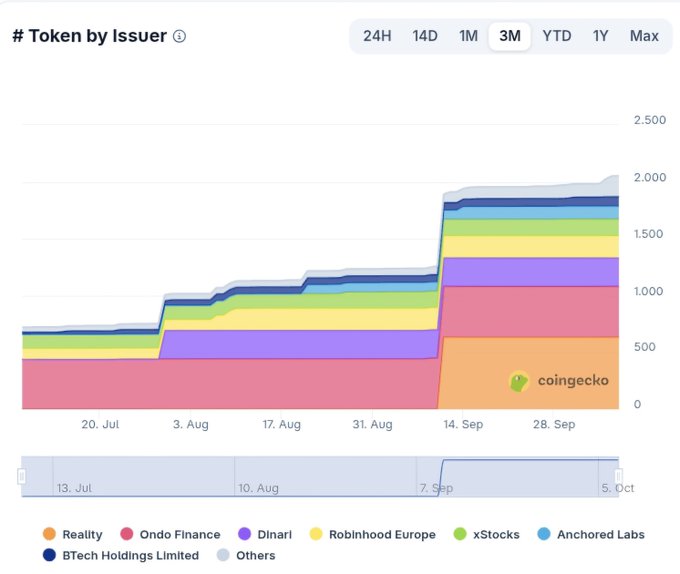Toggle Ondo Finance series visibility

(x=170, y=534)
